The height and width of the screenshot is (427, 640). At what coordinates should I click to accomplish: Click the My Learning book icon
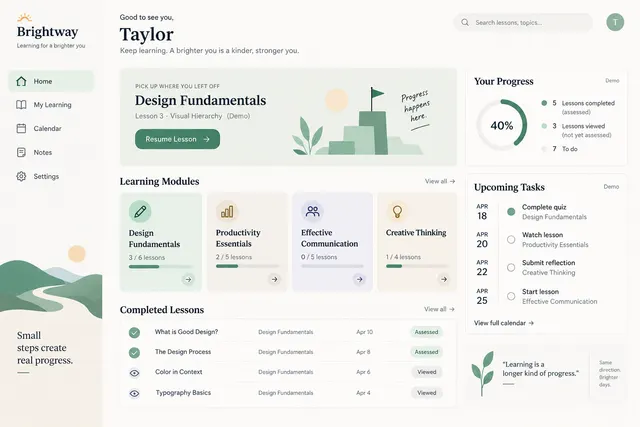[21, 105]
